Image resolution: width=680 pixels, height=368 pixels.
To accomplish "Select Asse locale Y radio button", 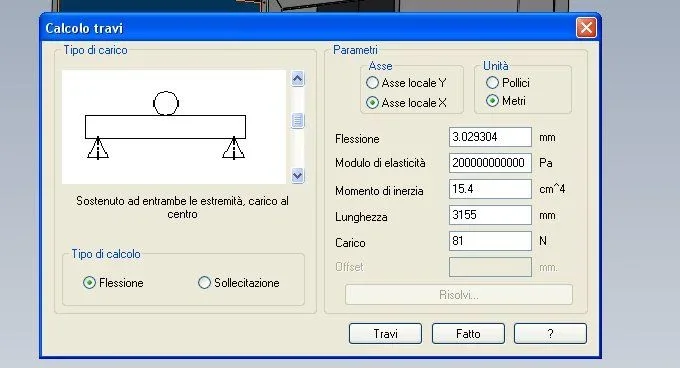I will pos(372,82).
